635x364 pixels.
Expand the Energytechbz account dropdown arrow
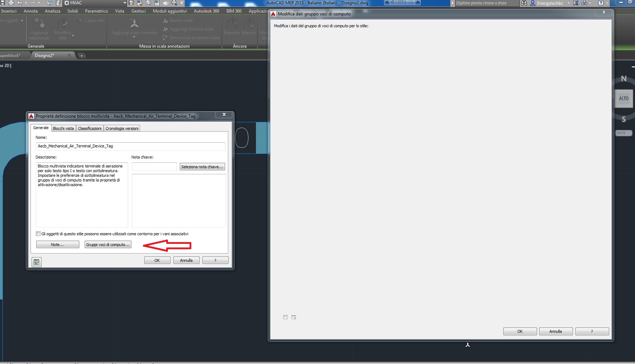tap(569, 3)
